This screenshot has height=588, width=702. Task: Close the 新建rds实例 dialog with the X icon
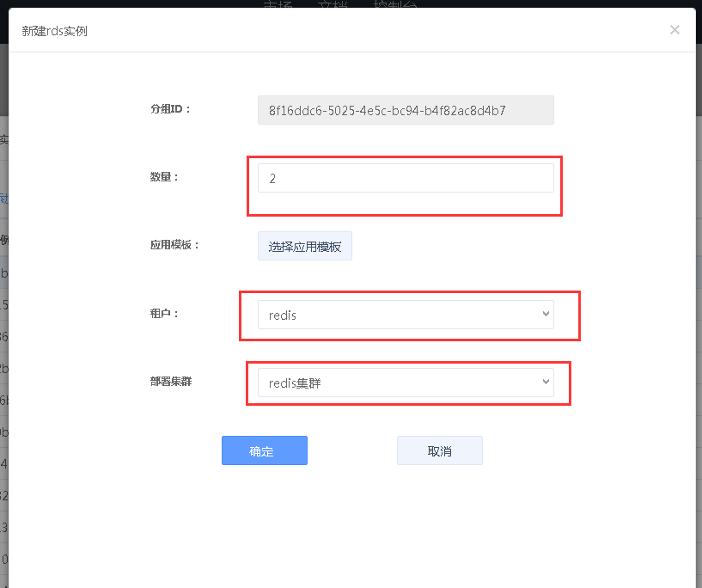[675, 30]
